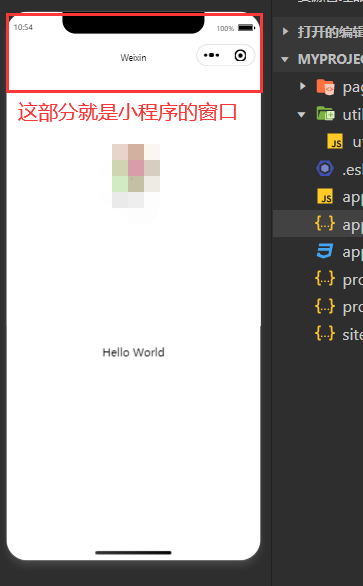This screenshot has height=586, width=363.
Task: Click the 10:54 time in status bar
Action: click(x=23, y=27)
